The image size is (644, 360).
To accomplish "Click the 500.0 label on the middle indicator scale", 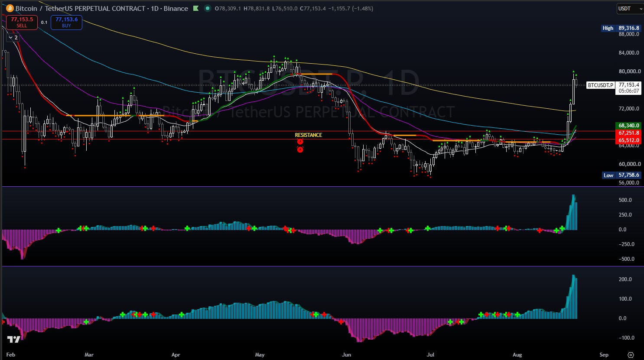I will [x=625, y=200].
